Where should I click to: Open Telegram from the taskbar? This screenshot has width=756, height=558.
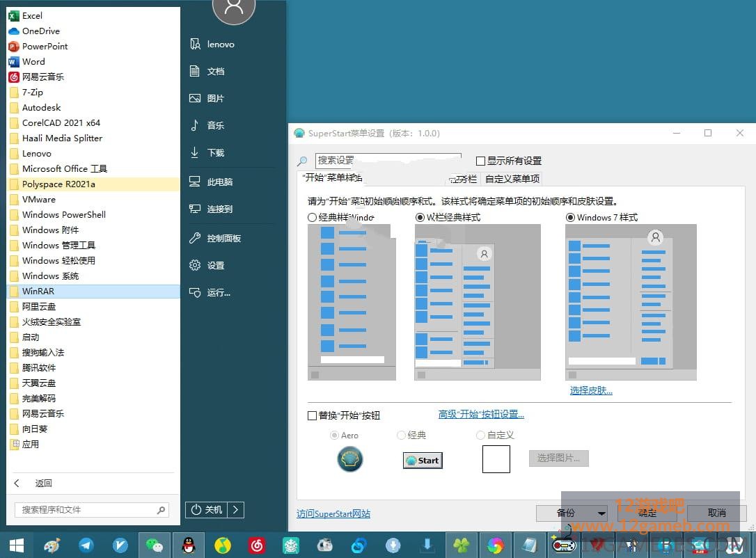point(86,545)
